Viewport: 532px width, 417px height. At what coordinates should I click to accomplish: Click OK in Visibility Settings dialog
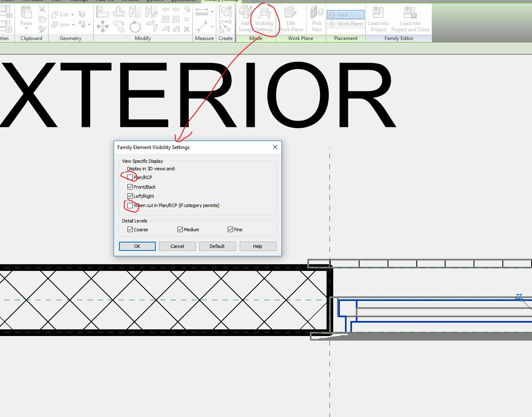137,246
